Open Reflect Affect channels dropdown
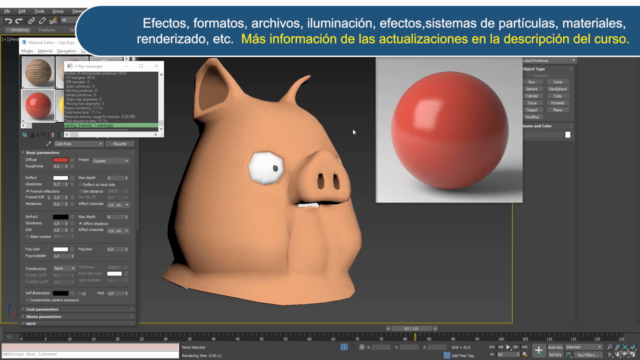 [x=118, y=204]
